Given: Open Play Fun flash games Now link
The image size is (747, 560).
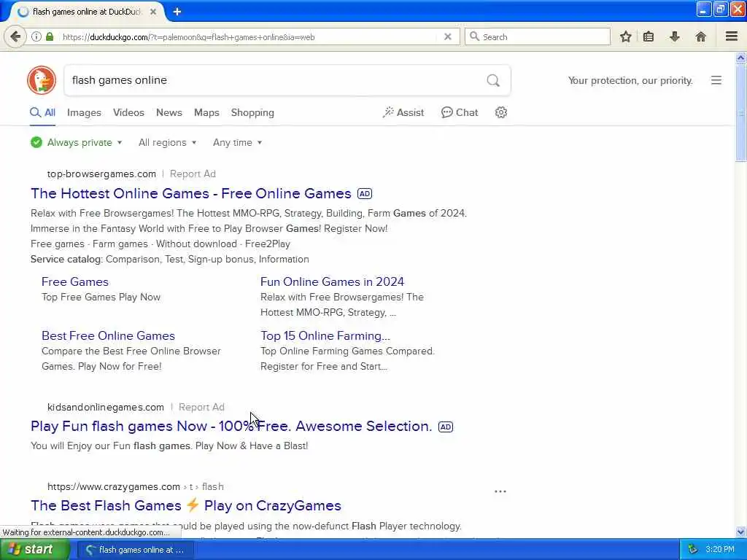Looking at the screenshot, I should (x=231, y=426).
